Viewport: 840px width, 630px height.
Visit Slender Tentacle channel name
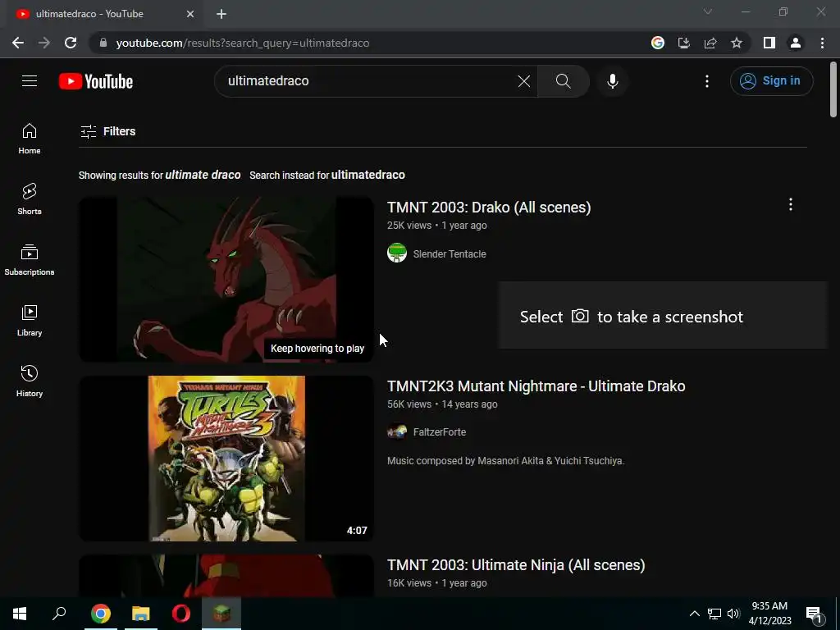(450, 254)
